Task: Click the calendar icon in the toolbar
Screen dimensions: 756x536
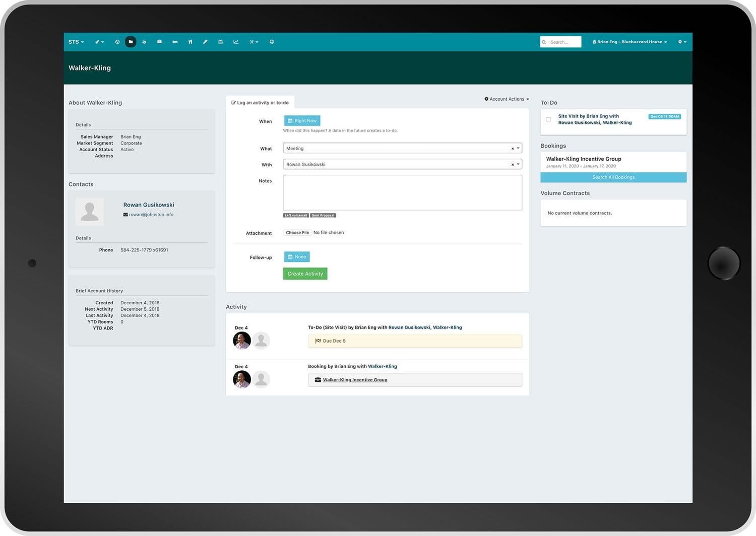Action: click(x=220, y=42)
